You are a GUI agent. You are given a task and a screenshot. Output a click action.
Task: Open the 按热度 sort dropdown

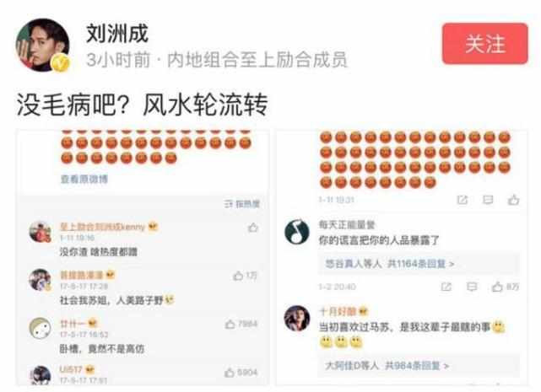pos(242,204)
